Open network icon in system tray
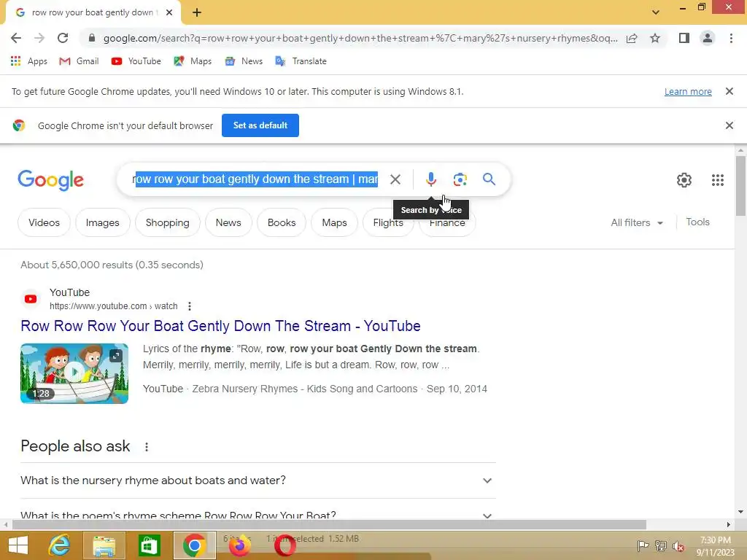The image size is (747, 560). click(x=661, y=546)
